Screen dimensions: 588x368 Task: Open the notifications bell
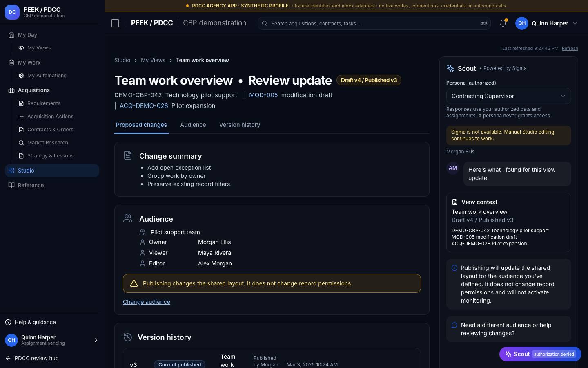pyautogui.click(x=503, y=23)
